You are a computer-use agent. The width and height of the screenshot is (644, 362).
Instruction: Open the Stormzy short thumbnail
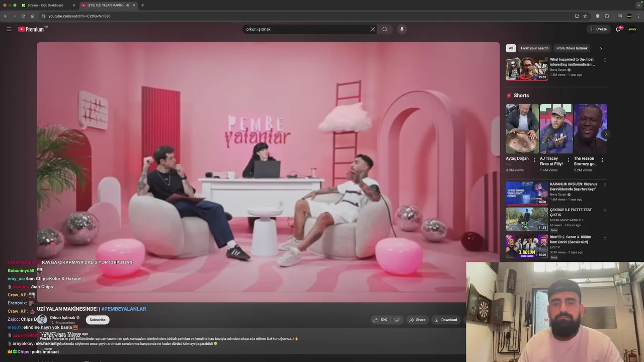[590, 129]
